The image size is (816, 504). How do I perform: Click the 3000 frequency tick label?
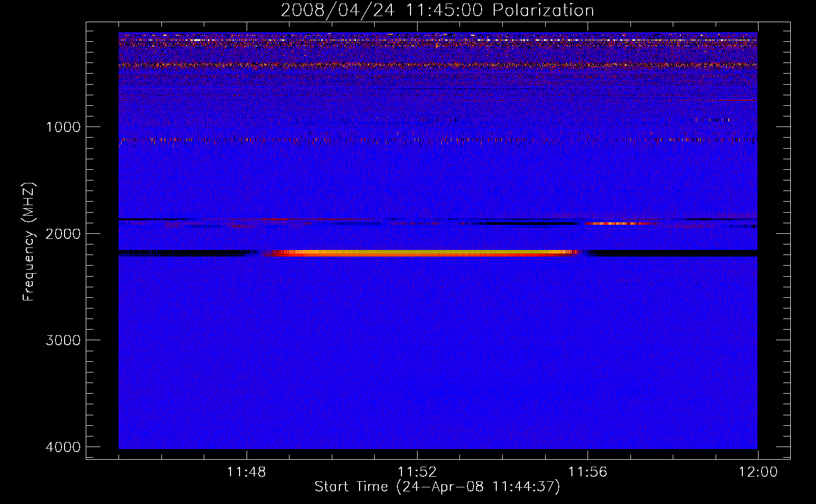click(x=63, y=340)
